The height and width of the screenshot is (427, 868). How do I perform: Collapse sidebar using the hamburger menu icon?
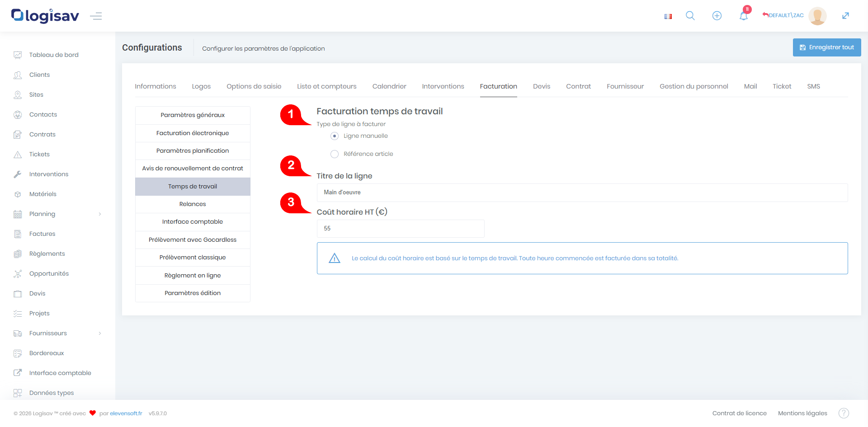pos(96,16)
